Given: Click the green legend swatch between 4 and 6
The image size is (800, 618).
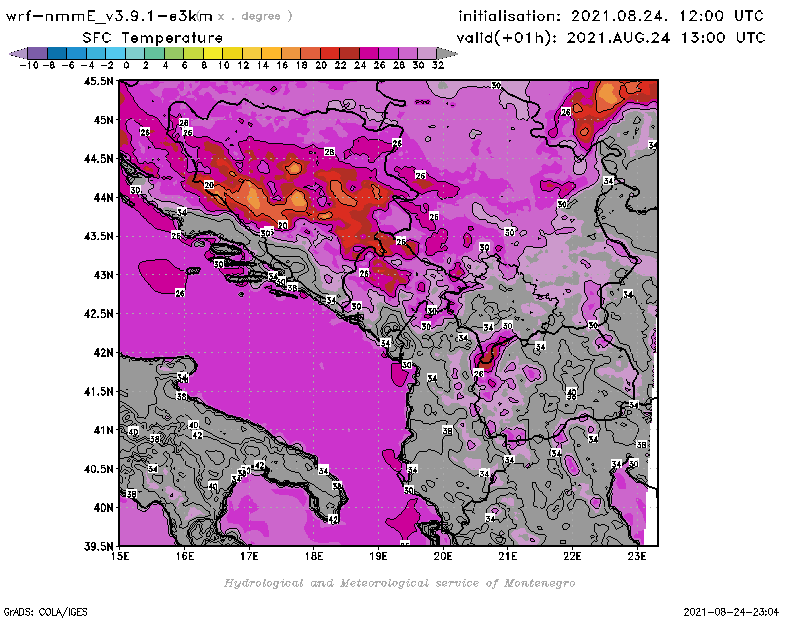Looking at the screenshot, I should coord(173,54).
